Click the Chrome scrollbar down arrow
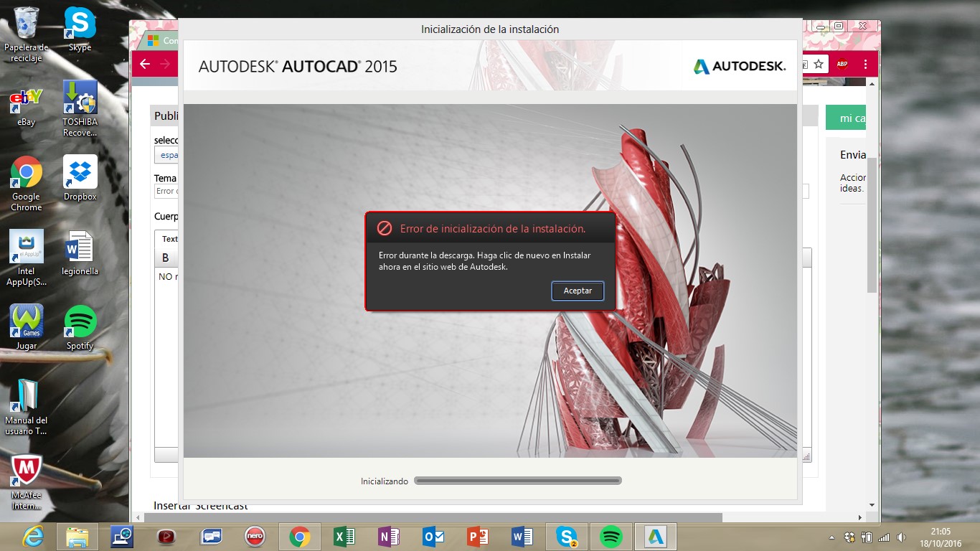Viewport: 980px width, 551px height. 872,505
